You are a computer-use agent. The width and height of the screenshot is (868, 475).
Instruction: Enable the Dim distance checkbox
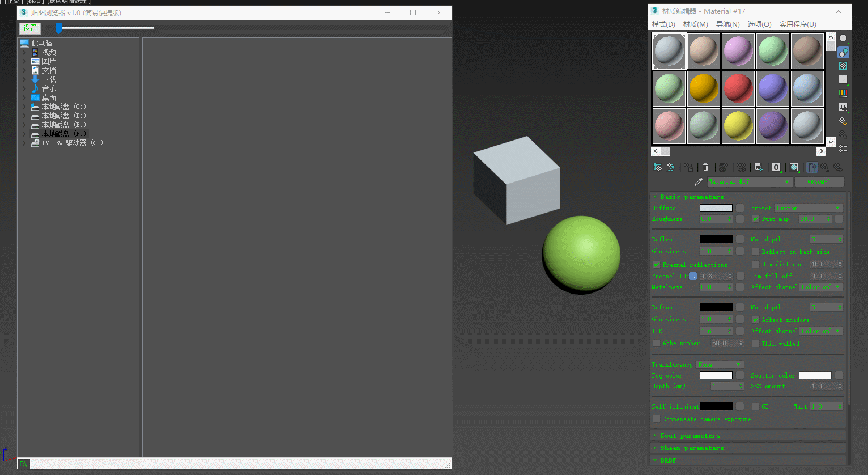pyautogui.click(x=755, y=264)
